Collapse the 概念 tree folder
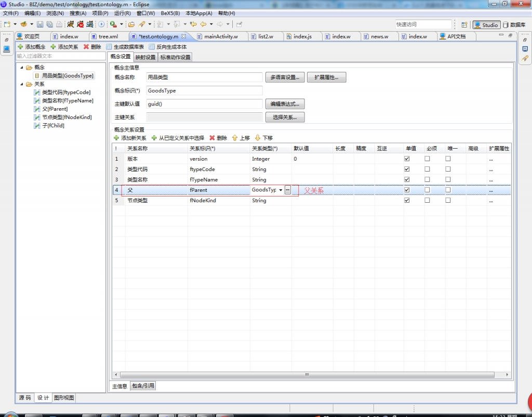Image resolution: width=532 pixels, height=417 pixels. (22, 67)
